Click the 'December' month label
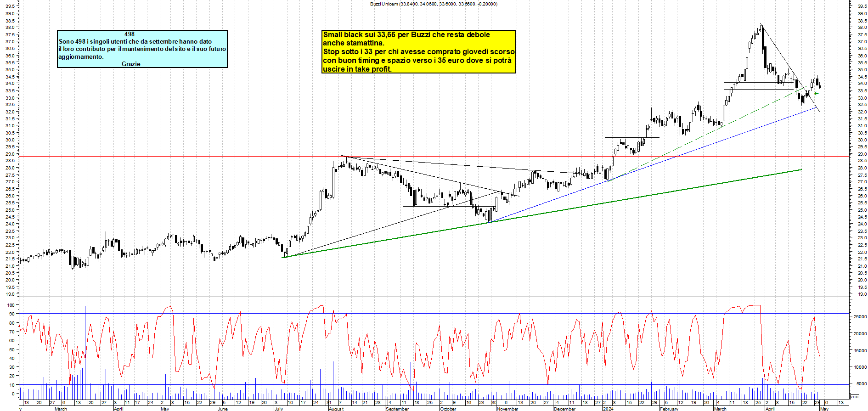The image size is (868, 411). (x=564, y=409)
